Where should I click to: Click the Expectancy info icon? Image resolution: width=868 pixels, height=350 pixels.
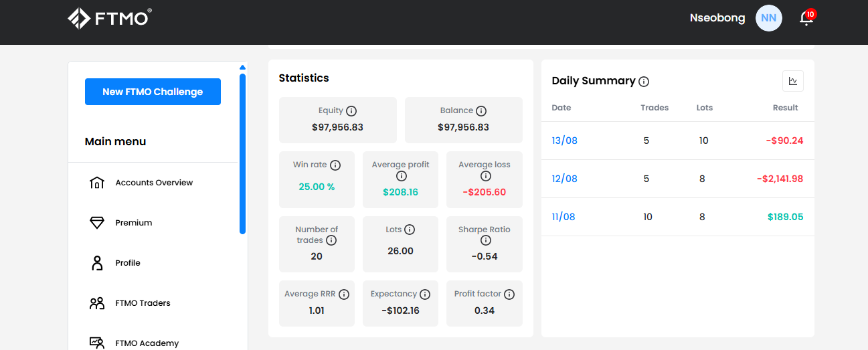coord(425,294)
